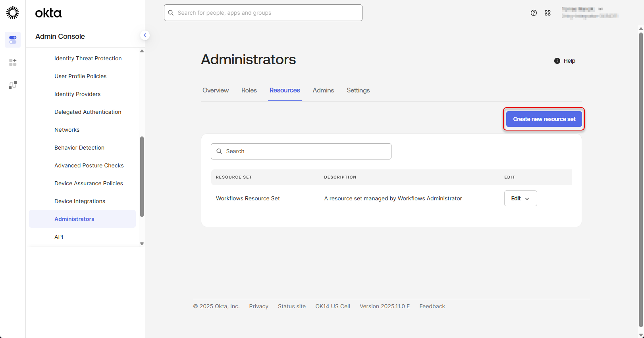This screenshot has height=338, width=644.
Task: Open the Edit dropdown for Workflows Resource Set
Action: coord(520,198)
